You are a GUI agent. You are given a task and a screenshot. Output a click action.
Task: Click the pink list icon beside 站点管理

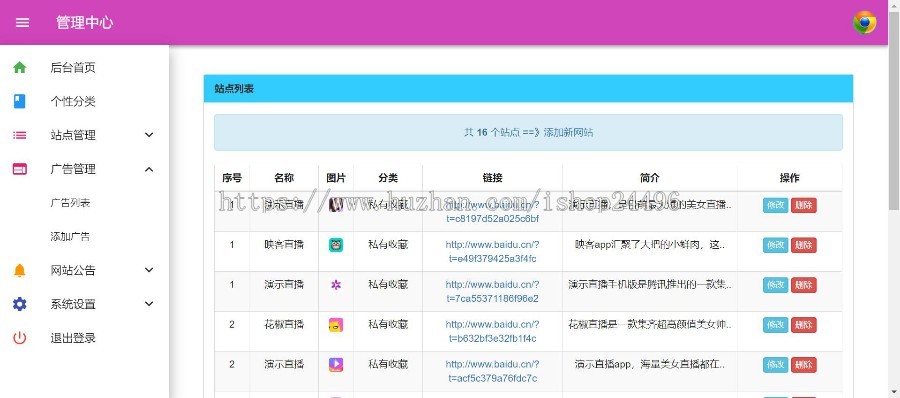20,136
